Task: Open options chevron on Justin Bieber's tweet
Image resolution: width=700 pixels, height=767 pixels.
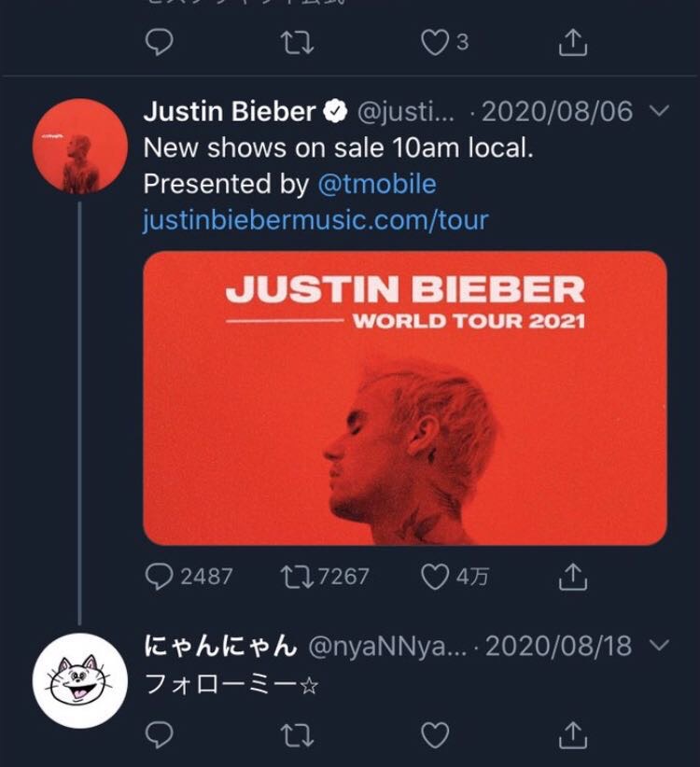Action: [659, 112]
